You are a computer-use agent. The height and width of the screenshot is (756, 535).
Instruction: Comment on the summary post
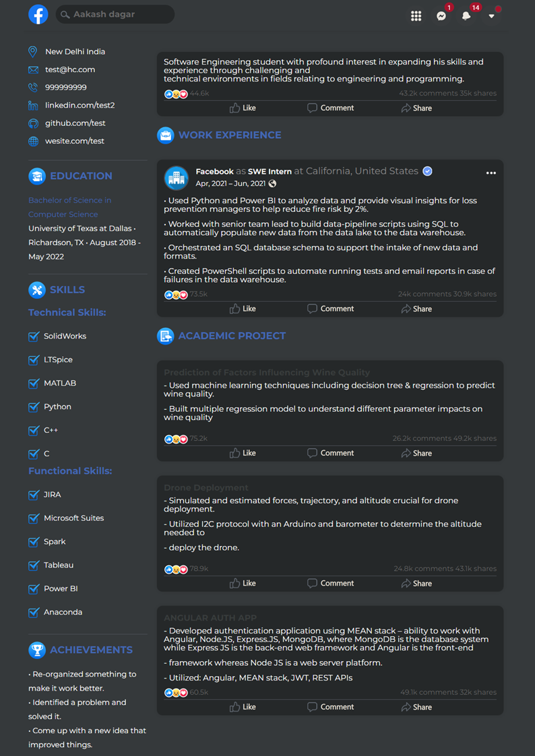pos(330,108)
